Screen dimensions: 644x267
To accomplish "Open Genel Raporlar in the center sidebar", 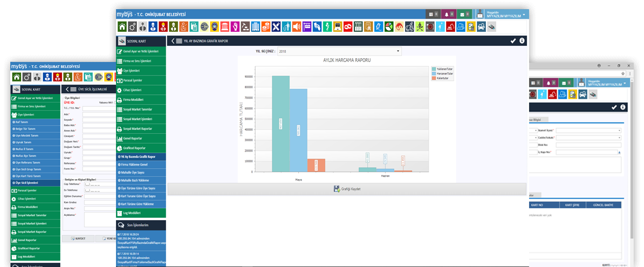I will tap(141, 139).
